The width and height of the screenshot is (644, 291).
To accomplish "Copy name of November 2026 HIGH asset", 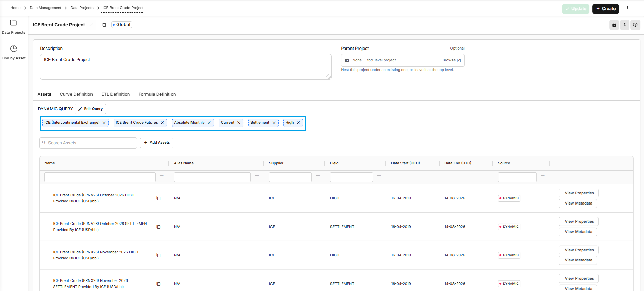I will tap(158, 255).
